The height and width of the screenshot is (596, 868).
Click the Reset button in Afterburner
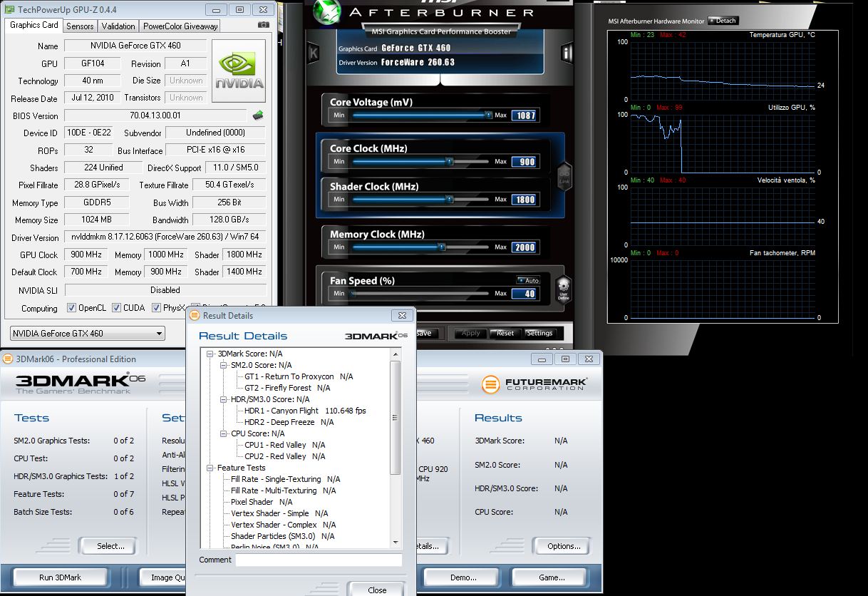tap(505, 333)
